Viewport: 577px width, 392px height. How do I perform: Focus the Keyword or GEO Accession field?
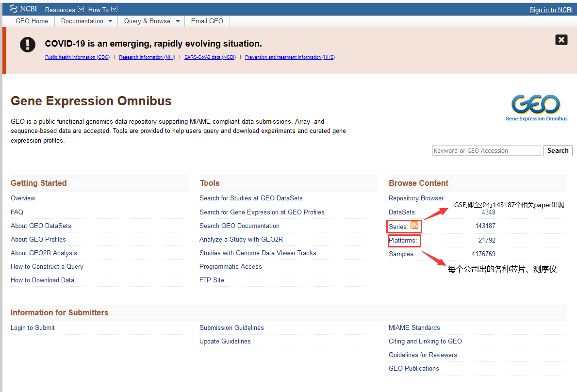[486, 150]
